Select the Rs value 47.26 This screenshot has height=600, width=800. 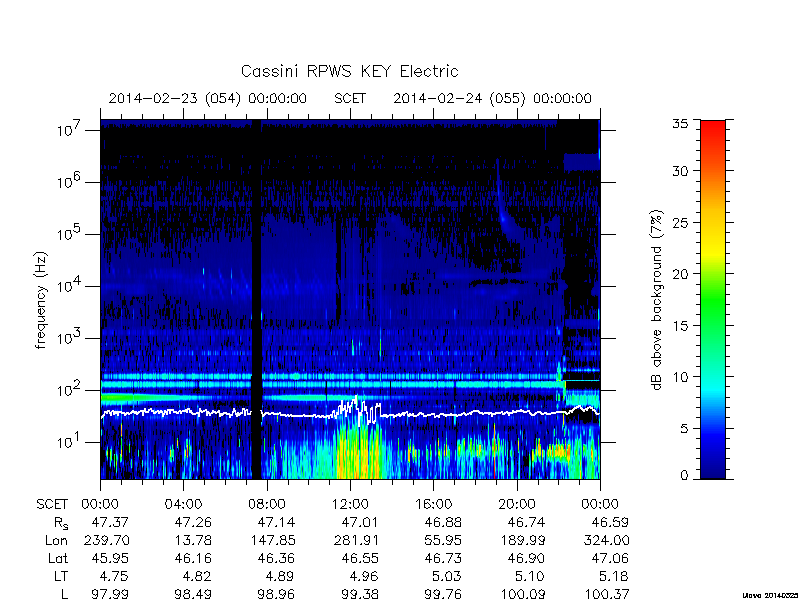click(x=193, y=522)
